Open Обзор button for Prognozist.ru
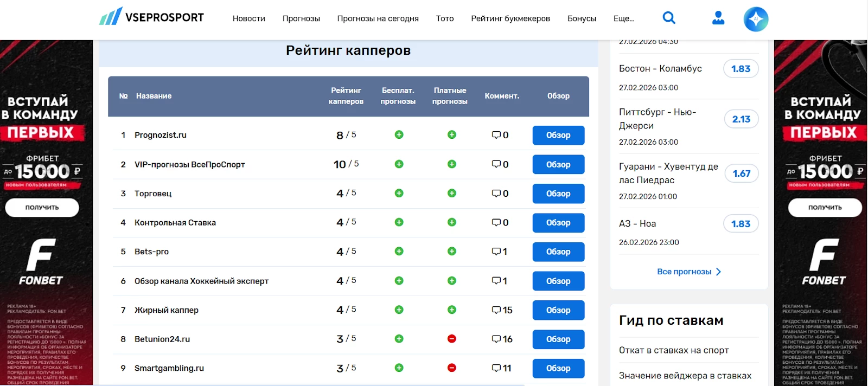868x386 pixels. coord(558,135)
